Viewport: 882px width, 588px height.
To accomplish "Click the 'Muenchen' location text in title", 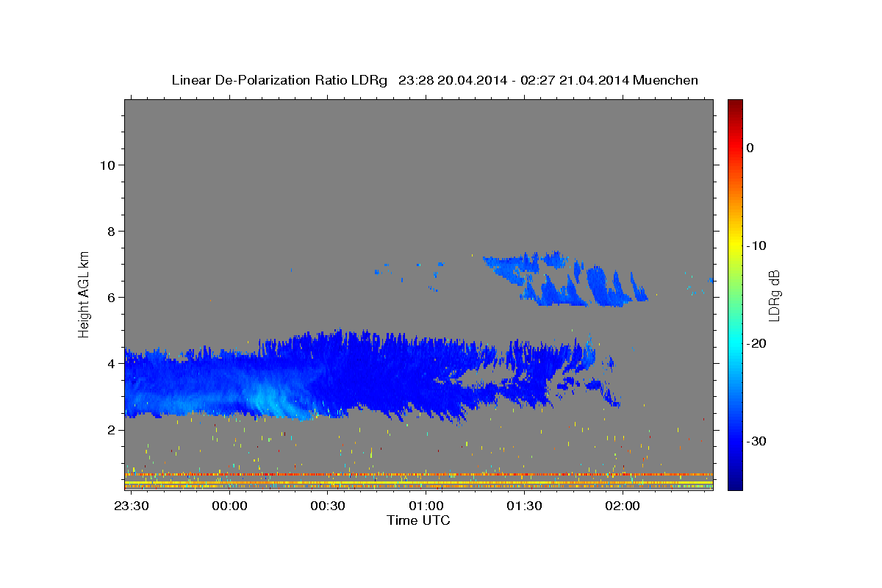I will click(x=667, y=80).
